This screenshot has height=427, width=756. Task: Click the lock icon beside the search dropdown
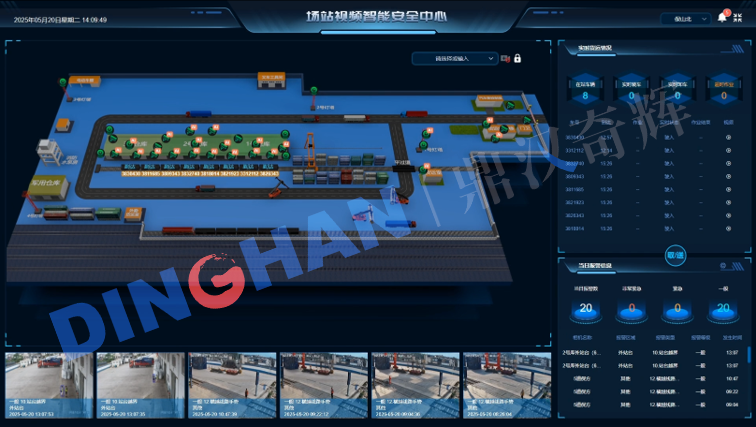point(517,59)
